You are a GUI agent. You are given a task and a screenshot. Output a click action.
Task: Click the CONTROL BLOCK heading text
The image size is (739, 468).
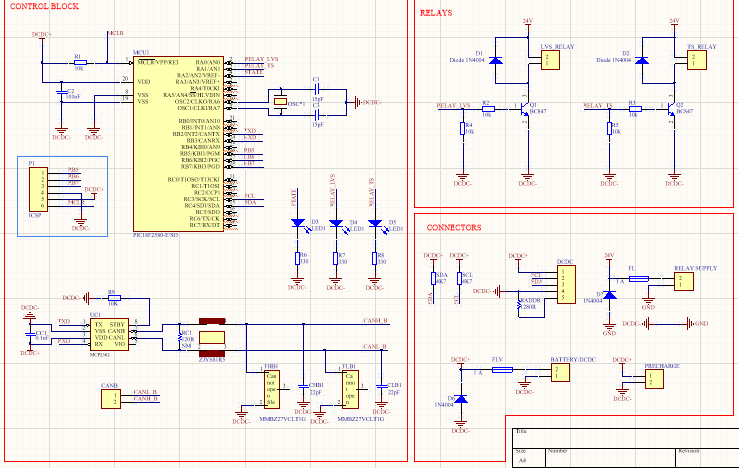point(44,7)
